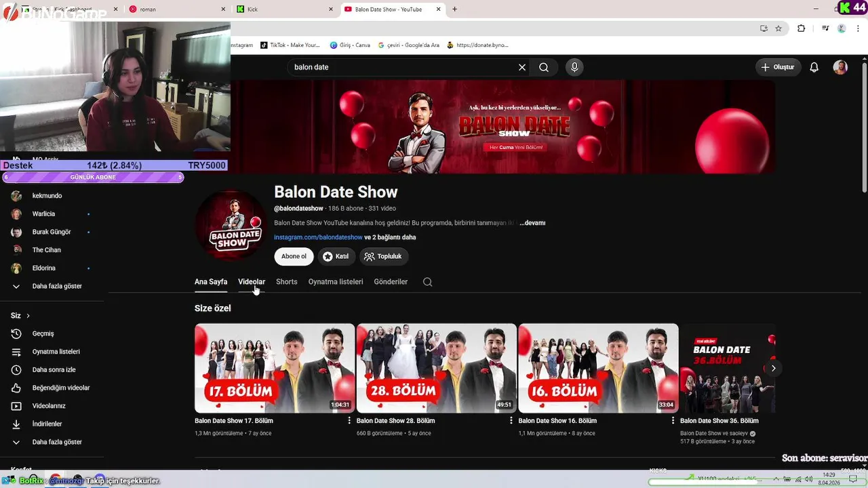Click the page vertical scrollbar

[x=864, y=129]
